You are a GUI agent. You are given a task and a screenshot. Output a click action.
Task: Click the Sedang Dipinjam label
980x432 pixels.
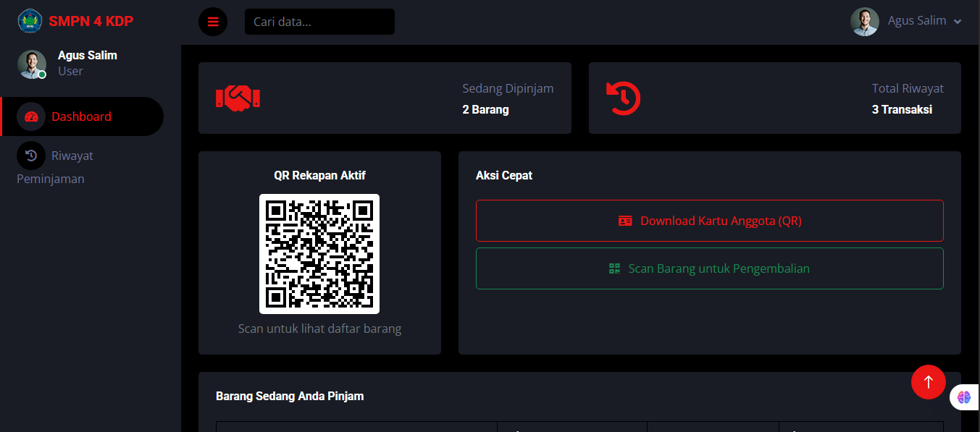(508, 89)
